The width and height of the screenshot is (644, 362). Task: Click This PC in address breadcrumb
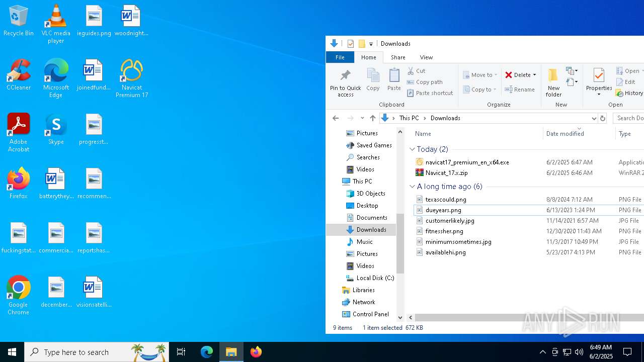pyautogui.click(x=409, y=118)
